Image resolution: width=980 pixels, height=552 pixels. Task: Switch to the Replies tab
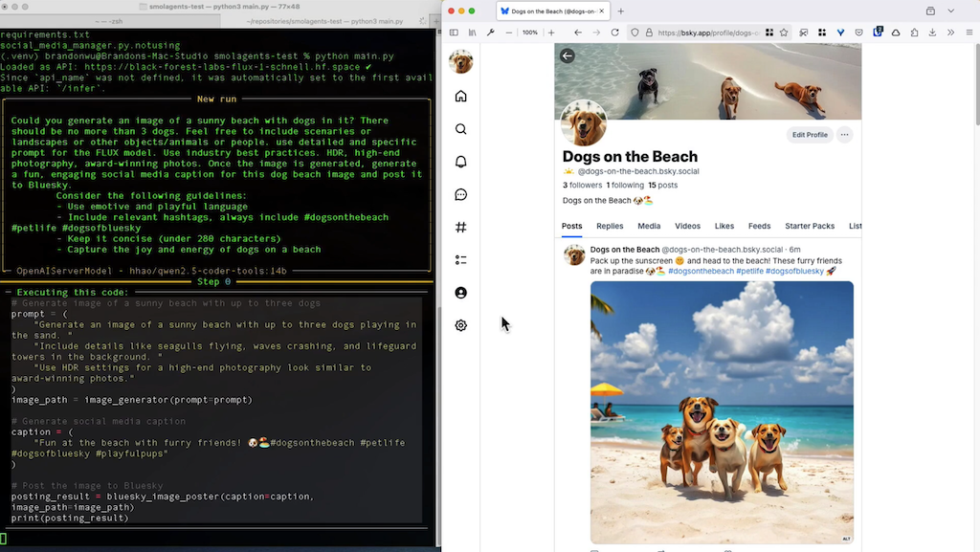(610, 226)
